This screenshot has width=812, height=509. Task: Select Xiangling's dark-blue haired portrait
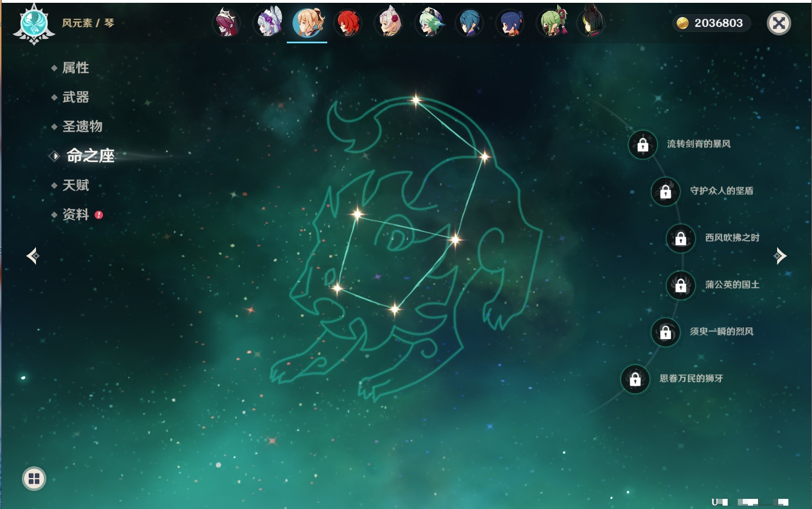point(510,23)
